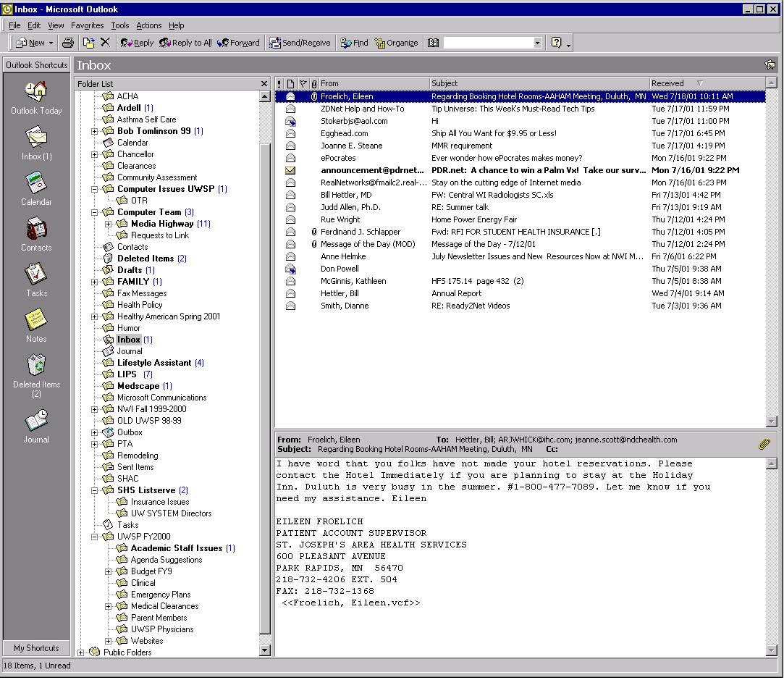This screenshot has width=784, height=680.
Task: Collapse the SHS Listserve folder
Action: click(x=94, y=490)
